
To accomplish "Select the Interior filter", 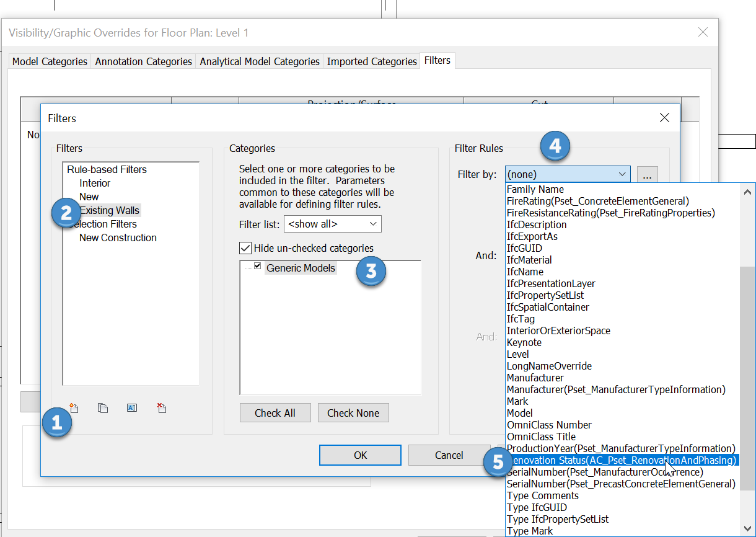I will 95,183.
